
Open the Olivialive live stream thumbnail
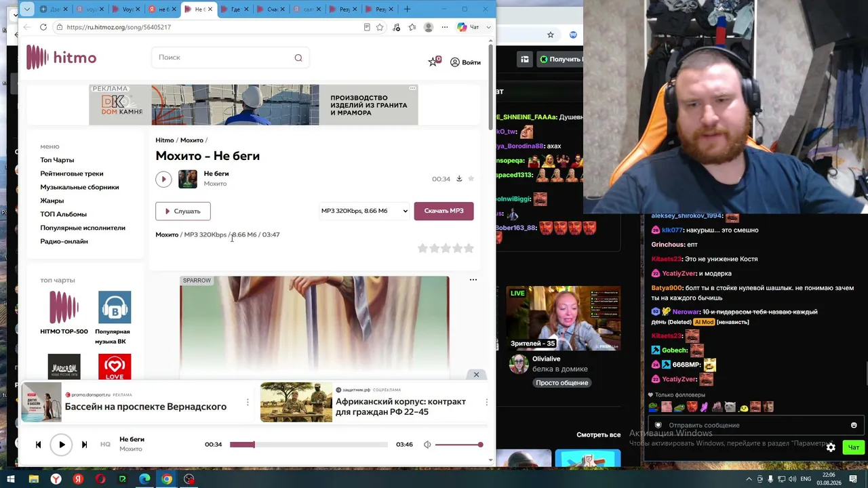564,319
